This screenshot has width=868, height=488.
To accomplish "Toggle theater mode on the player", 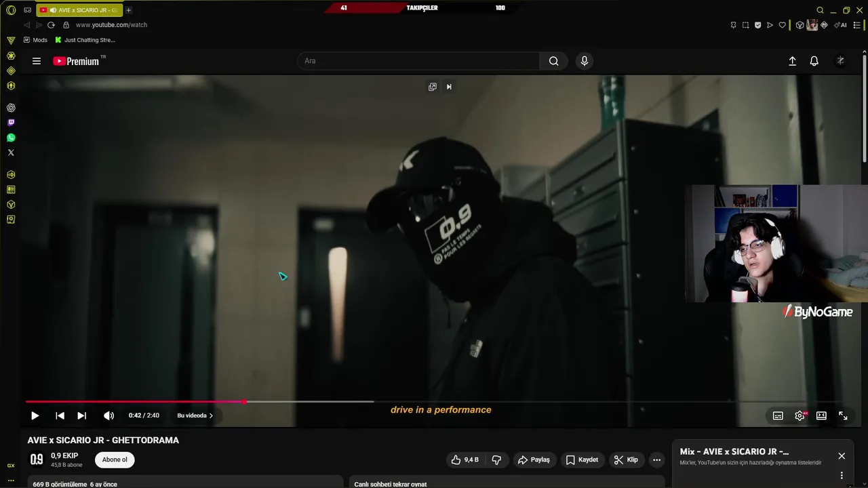I will coord(821,415).
